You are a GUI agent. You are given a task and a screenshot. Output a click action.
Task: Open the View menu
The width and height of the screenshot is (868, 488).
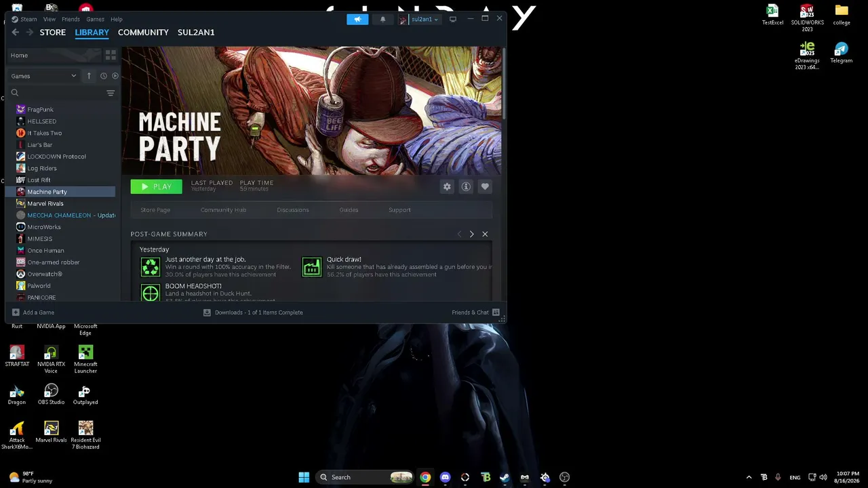[50, 19]
